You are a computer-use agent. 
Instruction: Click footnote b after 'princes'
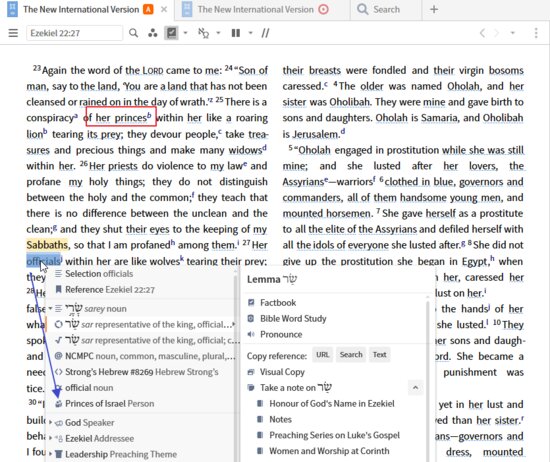pyautogui.click(x=149, y=115)
